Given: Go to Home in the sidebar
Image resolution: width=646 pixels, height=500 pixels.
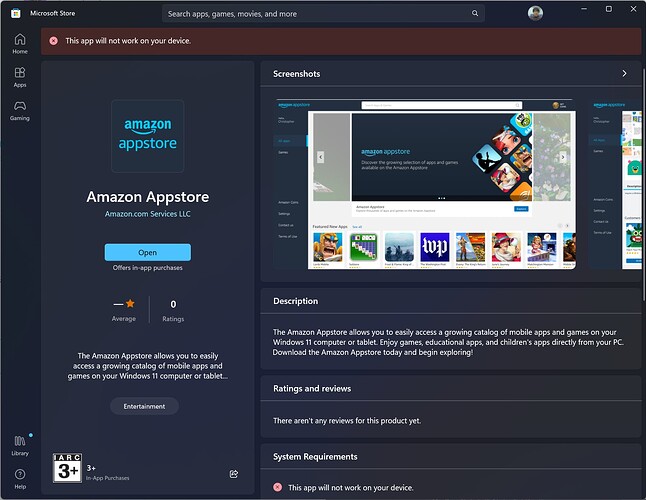Looking at the screenshot, I should click(x=20, y=44).
